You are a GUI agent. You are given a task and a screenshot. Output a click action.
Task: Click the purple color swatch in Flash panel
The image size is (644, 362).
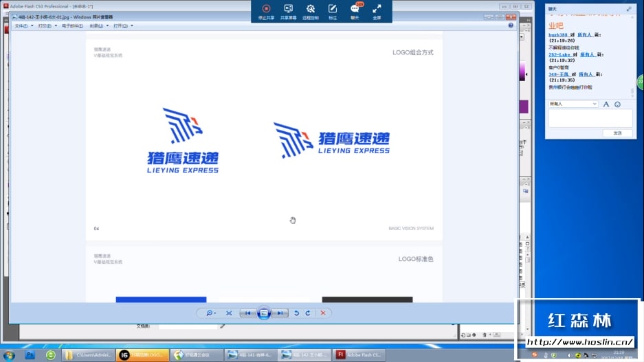point(524,106)
